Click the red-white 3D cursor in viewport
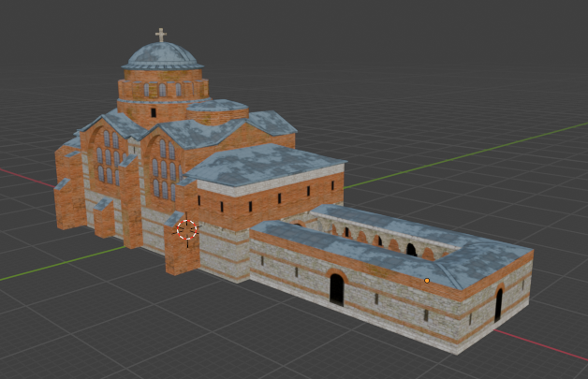Viewport: 588px width, 379px height. 186,230
